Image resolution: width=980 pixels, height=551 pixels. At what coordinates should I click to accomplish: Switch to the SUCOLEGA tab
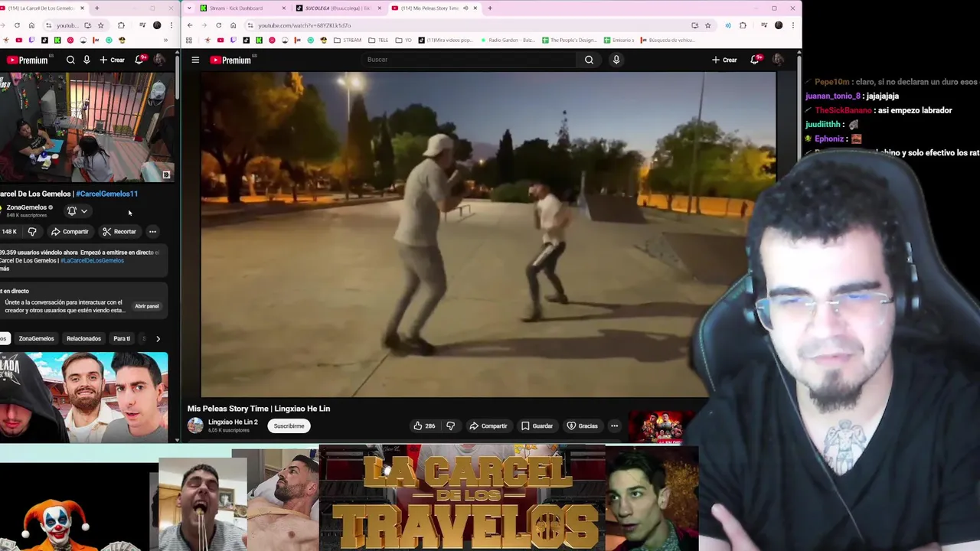pyautogui.click(x=338, y=8)
